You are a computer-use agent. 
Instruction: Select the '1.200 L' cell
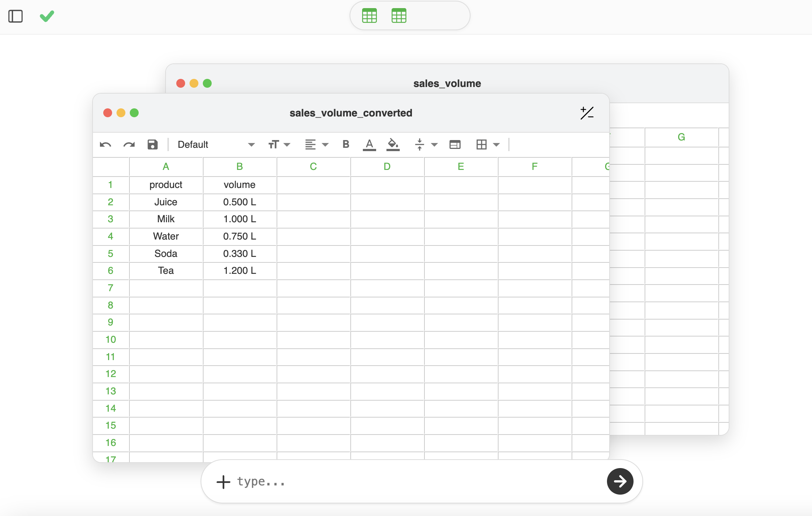[240, 271]
